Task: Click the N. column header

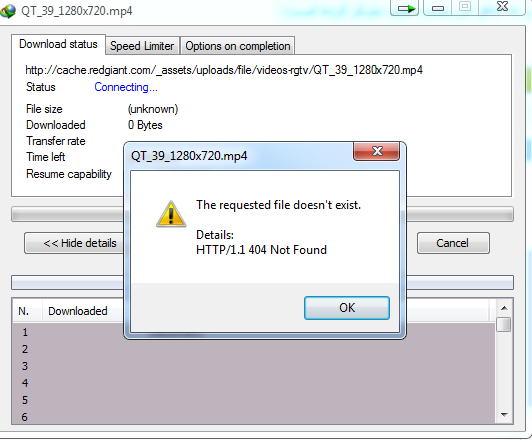Action: [x=24, y=311]
